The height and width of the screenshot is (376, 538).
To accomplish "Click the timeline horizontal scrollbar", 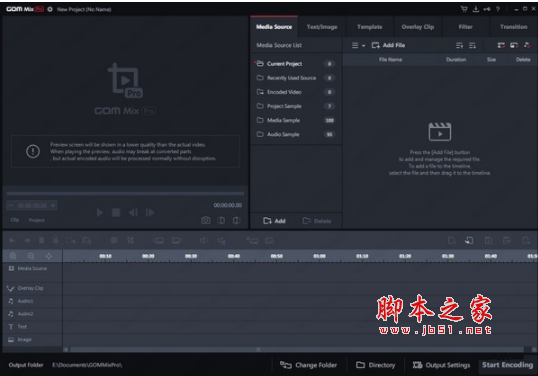I will (296, 350).
